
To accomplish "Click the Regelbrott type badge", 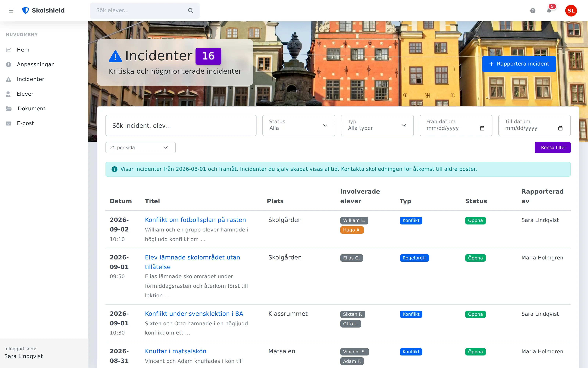I will [414, 258].
